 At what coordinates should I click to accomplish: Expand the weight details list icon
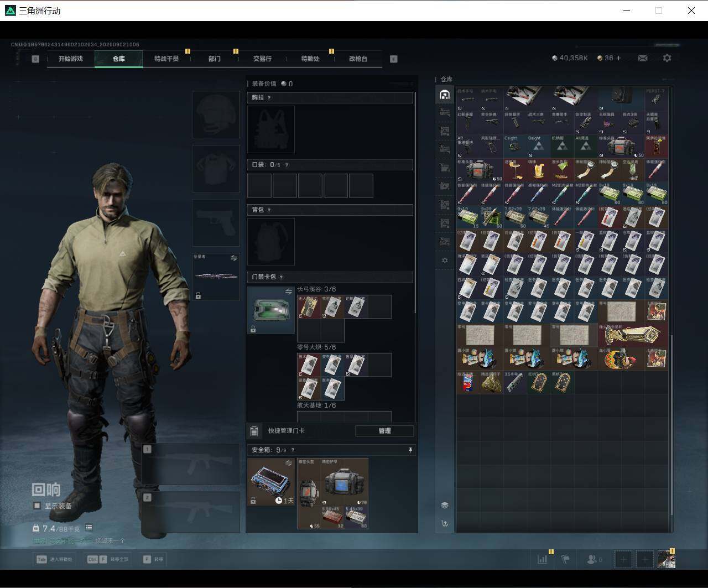click(x=89, y=528)
